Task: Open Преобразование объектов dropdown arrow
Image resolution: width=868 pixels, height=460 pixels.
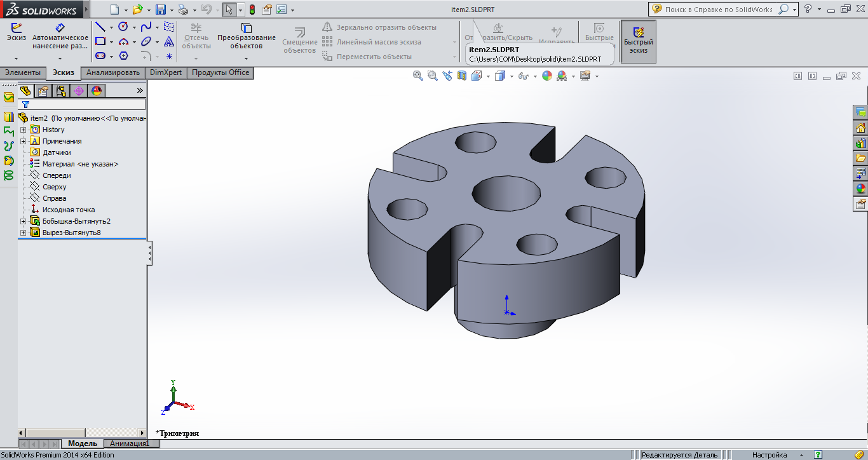Action: (x=247, y=58)
